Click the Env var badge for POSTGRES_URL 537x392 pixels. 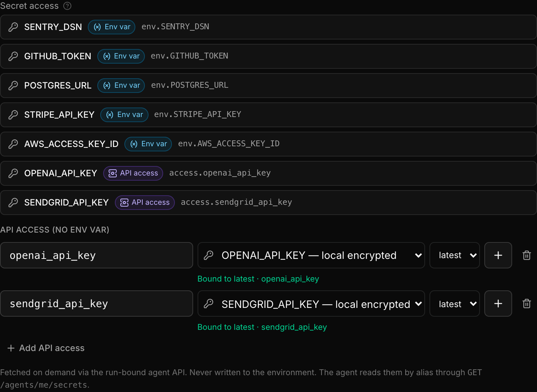coord(121,86)
